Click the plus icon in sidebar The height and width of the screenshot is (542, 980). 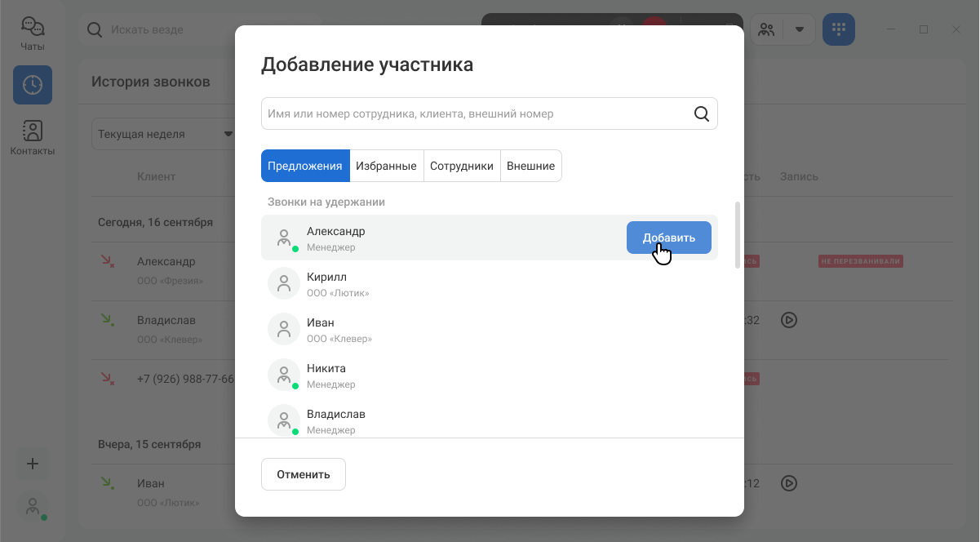pyautogui.click(x=33, y=464)
